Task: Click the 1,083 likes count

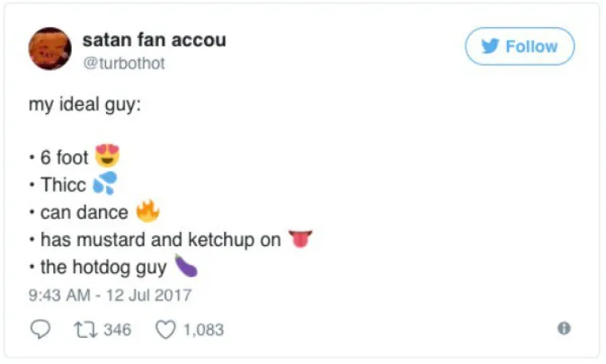Action: coord(203,329)
